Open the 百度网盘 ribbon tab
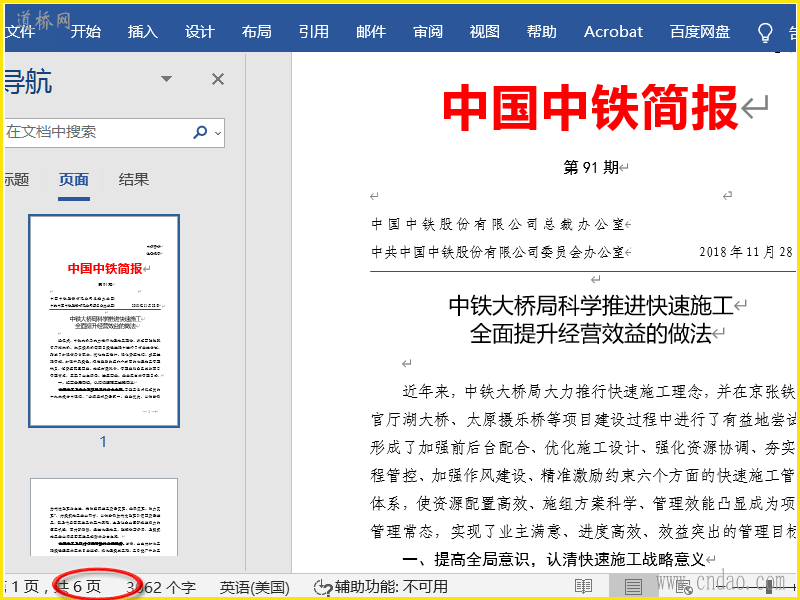800x600 pixels. (x=700, y=32)
